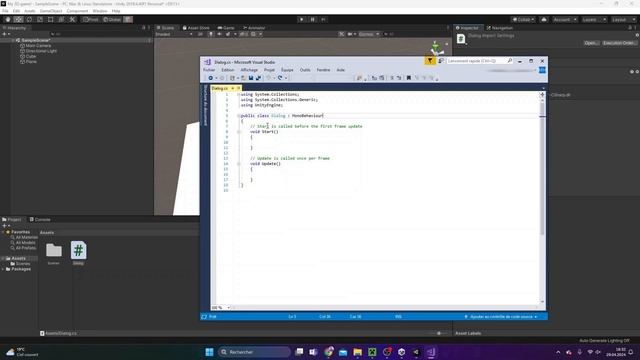
Task: Switch to the Animator tab in Unity
Action: pyautogui.click(x=254, y=28)
